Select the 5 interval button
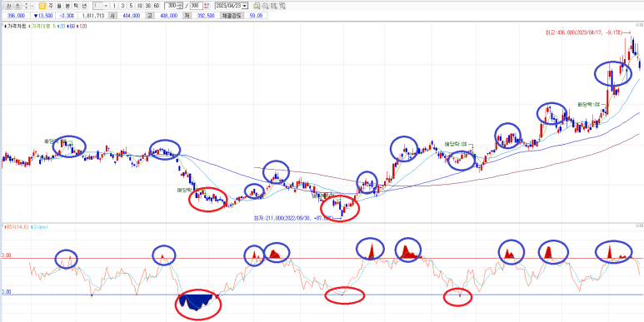 pyautogui.click(x=131, y=6)
